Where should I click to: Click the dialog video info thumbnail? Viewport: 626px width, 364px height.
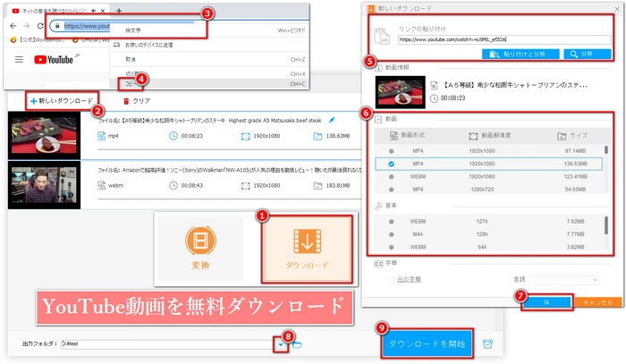tap(400, 92)
